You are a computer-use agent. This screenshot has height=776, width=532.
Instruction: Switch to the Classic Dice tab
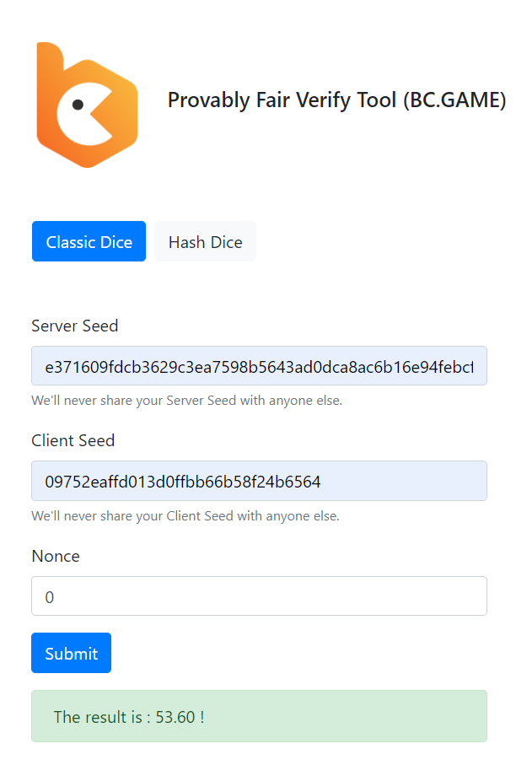coord(89,242)
